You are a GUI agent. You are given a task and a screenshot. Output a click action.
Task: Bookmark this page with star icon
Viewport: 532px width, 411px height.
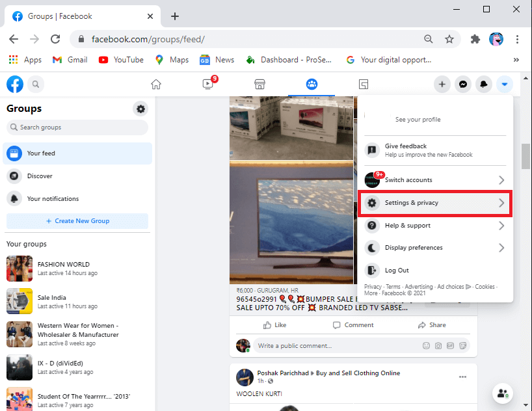click(449, 39)
